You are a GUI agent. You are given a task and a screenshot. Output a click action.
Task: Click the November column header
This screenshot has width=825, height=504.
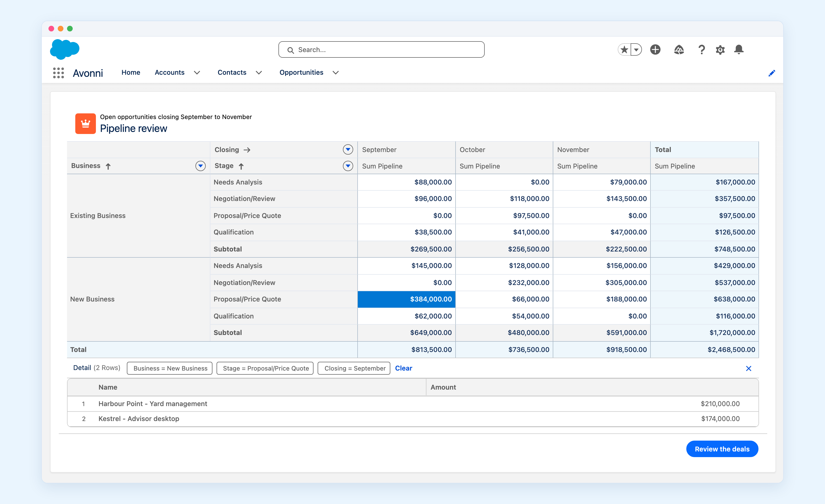click(x=601, y=150)
